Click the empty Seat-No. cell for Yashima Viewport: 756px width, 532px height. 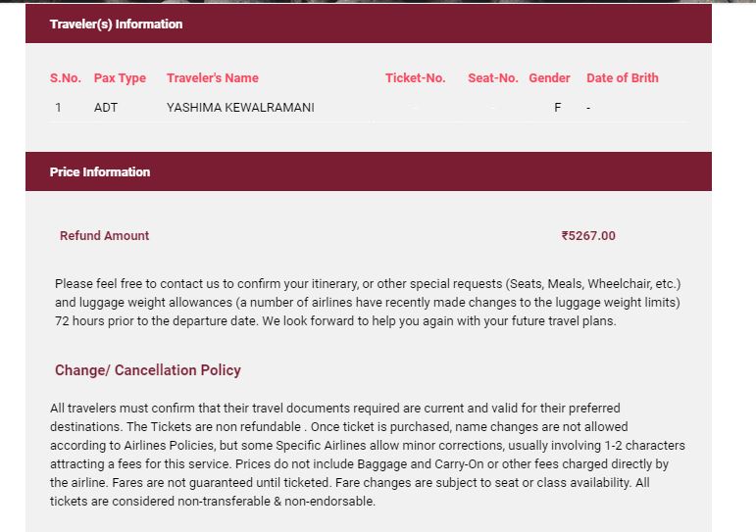492,108
